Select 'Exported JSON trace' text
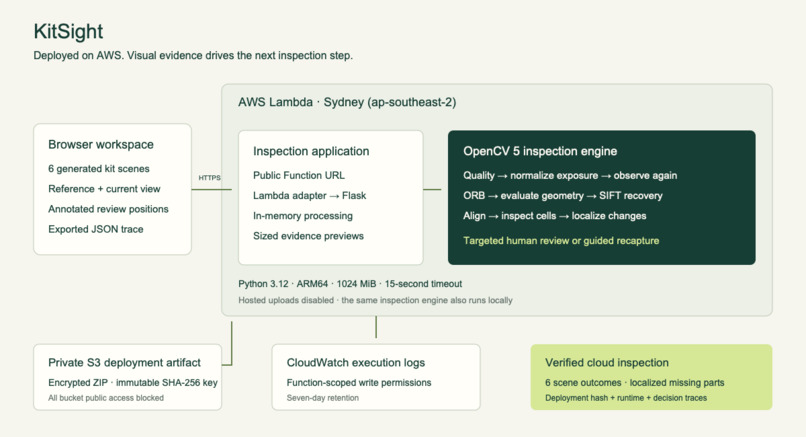The height and width of the screenshot is (437, 806). [x=96, y=229]
